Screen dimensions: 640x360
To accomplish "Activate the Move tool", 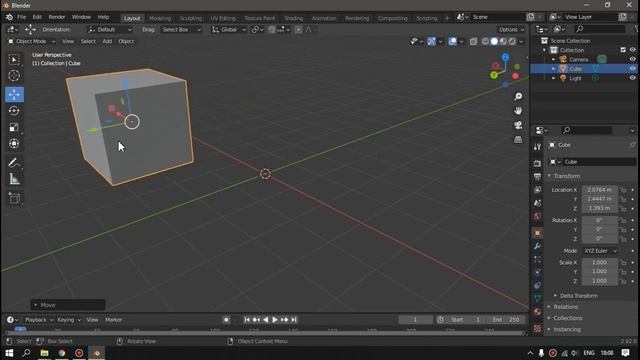I will pyautogui.click(x=14, y=94).
